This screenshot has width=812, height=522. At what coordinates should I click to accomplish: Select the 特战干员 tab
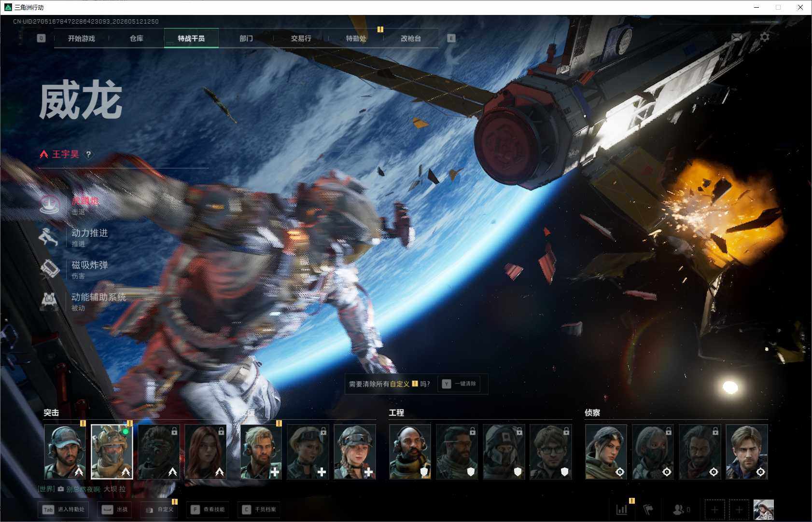[x=191, y=38]
